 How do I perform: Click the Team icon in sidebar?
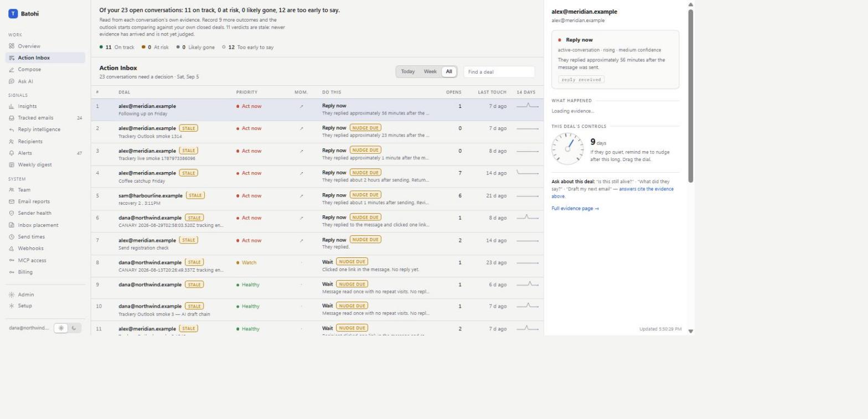click(x=12, y=190)
